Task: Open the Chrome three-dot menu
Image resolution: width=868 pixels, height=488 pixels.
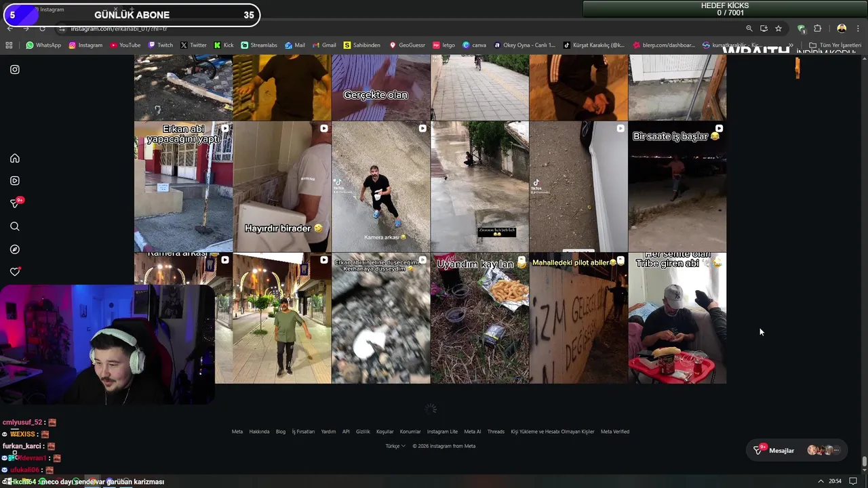Action: 859,28
